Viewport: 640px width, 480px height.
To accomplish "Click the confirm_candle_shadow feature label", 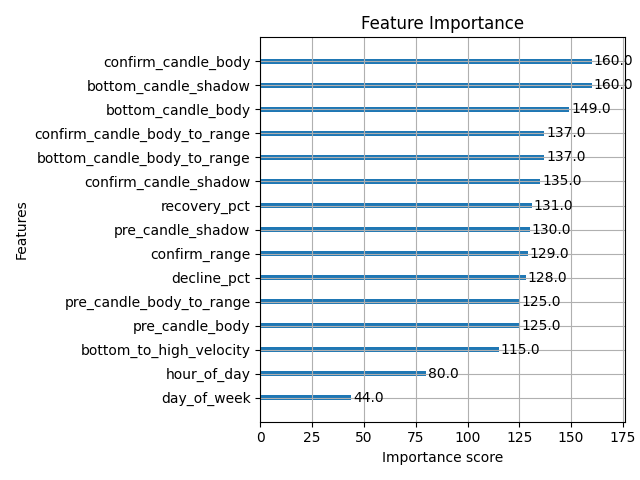I will coord(167,181).
